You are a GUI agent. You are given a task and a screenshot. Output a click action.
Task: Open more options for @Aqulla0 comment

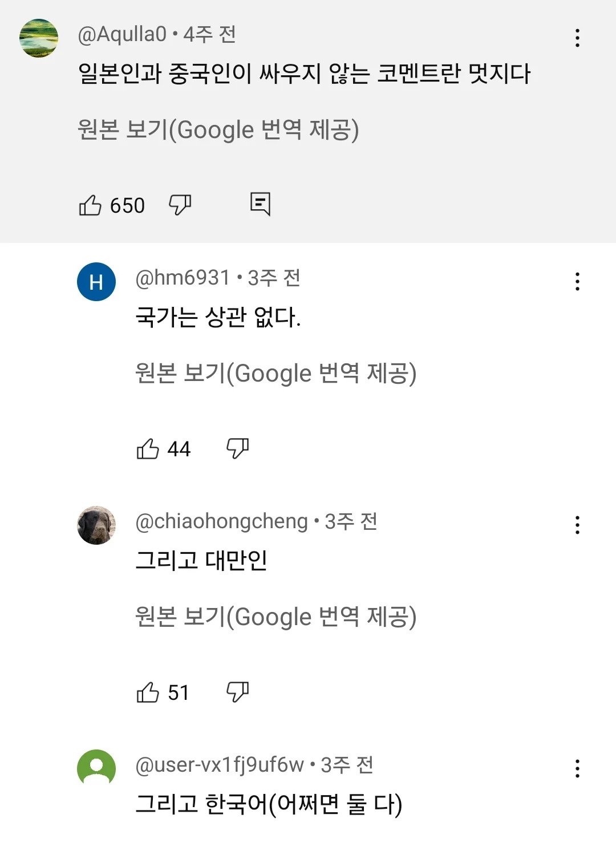tap(577, 38)
